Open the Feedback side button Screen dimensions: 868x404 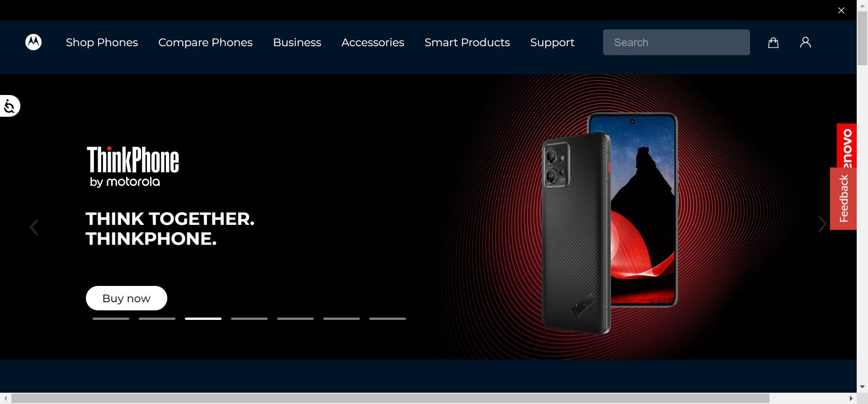(844, 199)
